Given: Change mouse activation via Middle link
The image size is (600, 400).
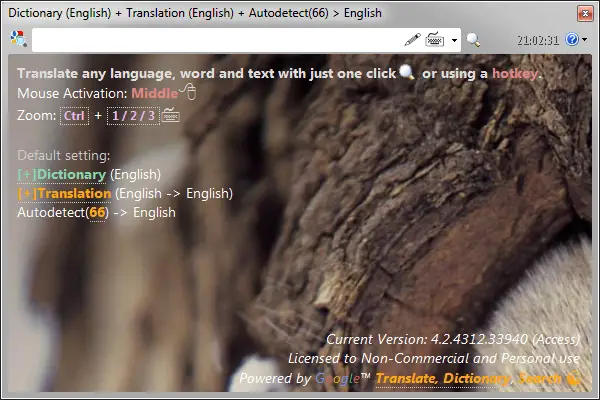Looking at the screenshot, I should pyautogui.click(x=155, y=93).
